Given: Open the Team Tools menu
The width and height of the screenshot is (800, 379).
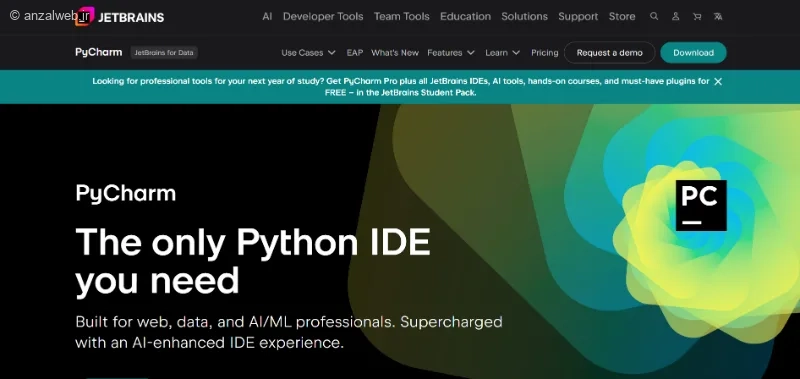Looking at the screenshot, I should coord(402,16).
